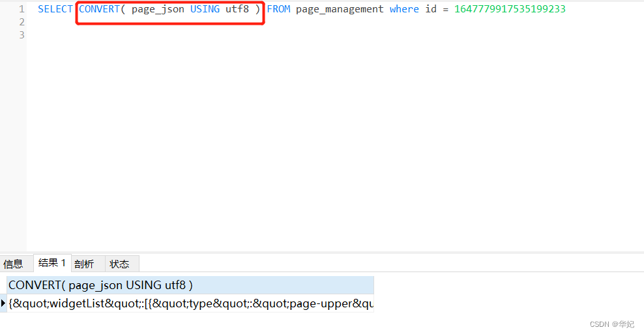Select the result cell starting with {&quot;widgetList
The height and width of the screenshot is (334, 644).
click(x=190, y=303)
